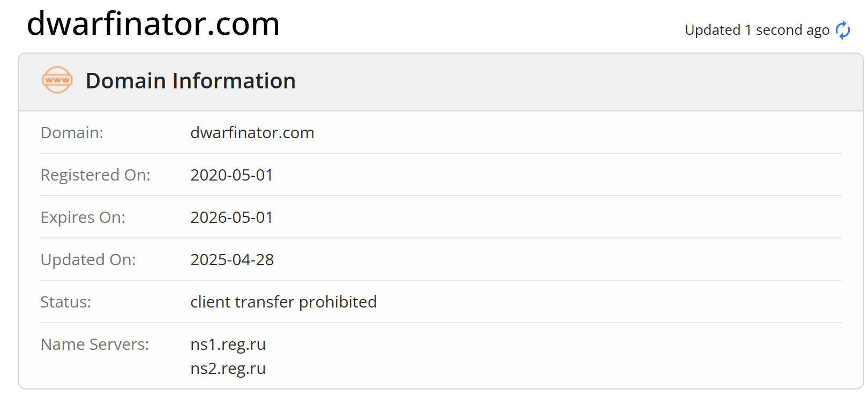Click the blue refresh arrows icon
868x397 pixels.
pyautogui.click(x=843, y=30)
